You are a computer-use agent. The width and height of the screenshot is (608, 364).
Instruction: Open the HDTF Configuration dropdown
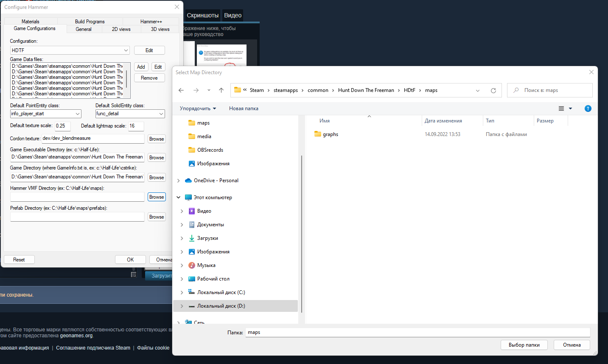click(70, 50)
